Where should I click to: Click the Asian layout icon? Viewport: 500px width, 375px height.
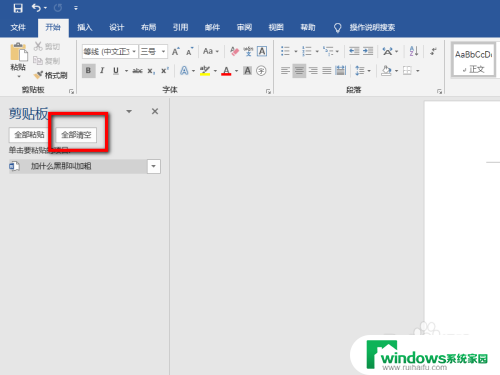[387, 51]
